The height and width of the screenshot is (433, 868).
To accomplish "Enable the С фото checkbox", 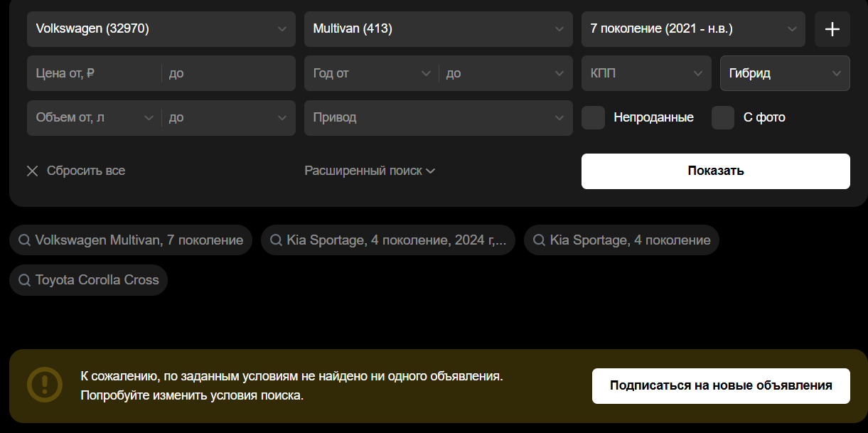I will pos(723,117).
